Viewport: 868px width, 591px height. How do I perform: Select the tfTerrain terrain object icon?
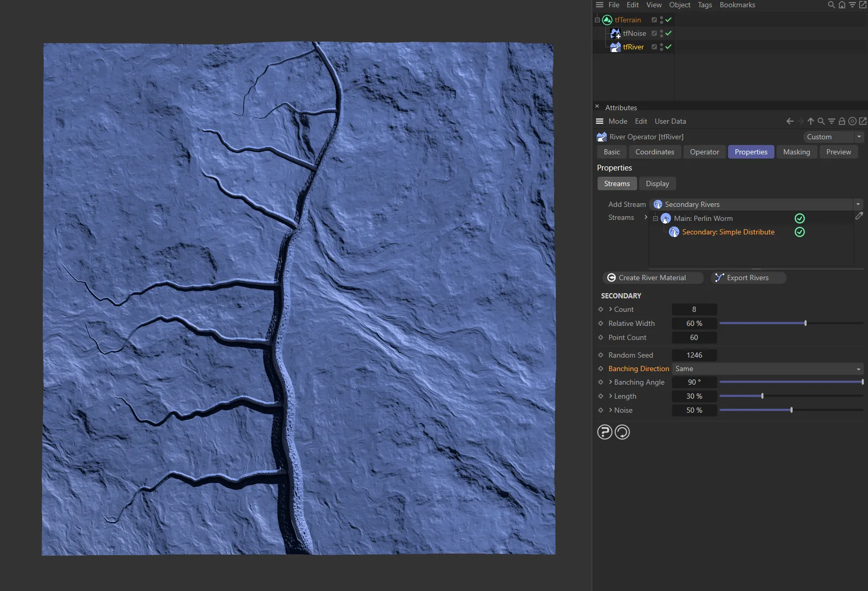pos(607,20)
